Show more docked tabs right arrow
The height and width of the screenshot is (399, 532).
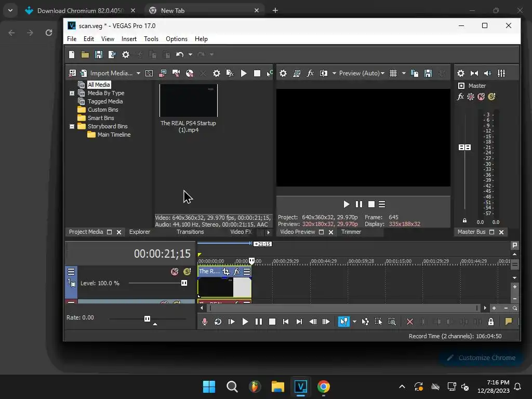click(x=269, y=232)
